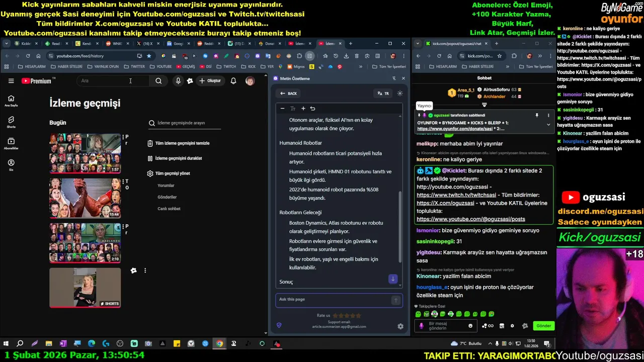The height and width of the screenshot is (362, 644).
Task: Click 'İzleme geçmişinde arayın' search field
Action: (x=185, y=123)
